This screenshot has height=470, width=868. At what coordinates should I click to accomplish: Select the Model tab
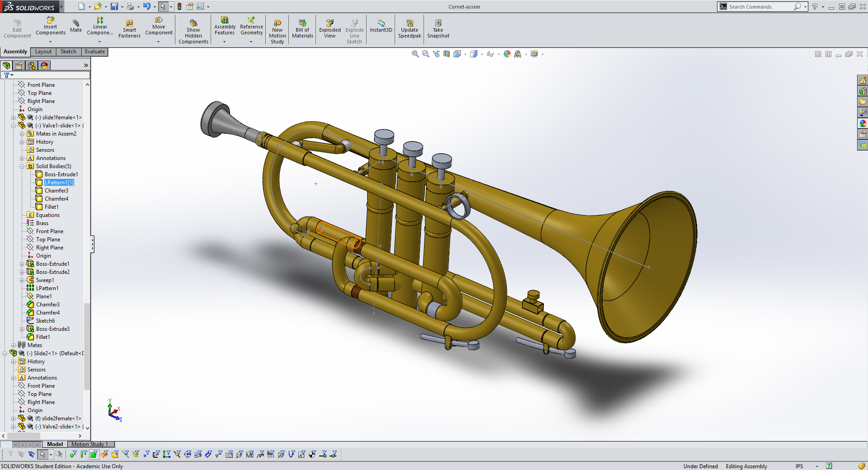pyautogui.click(x=55, y=444)
